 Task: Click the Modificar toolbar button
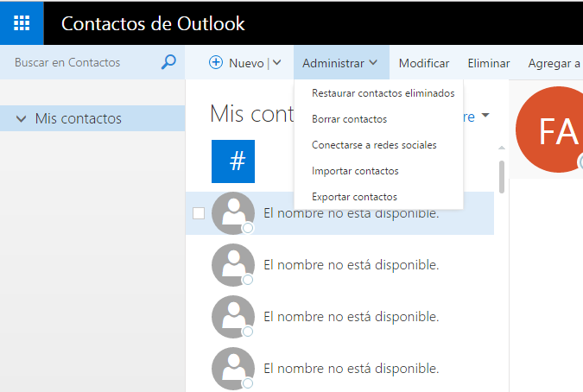424,63
